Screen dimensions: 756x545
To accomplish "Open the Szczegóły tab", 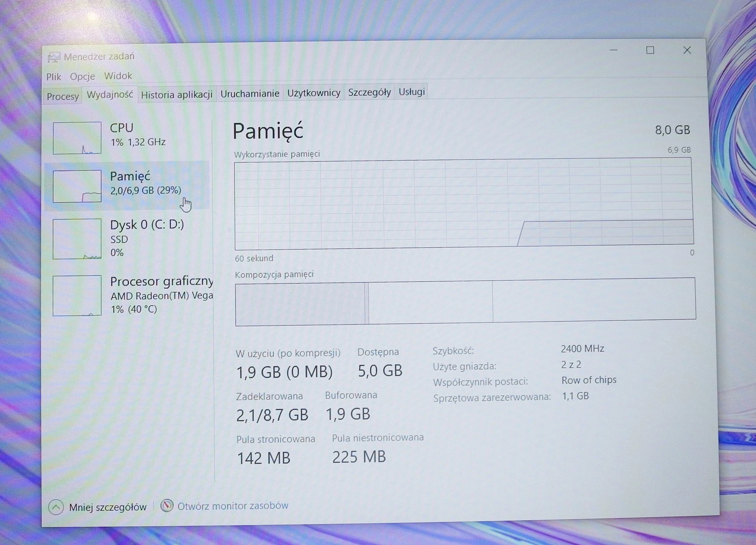I will [369, 92].
